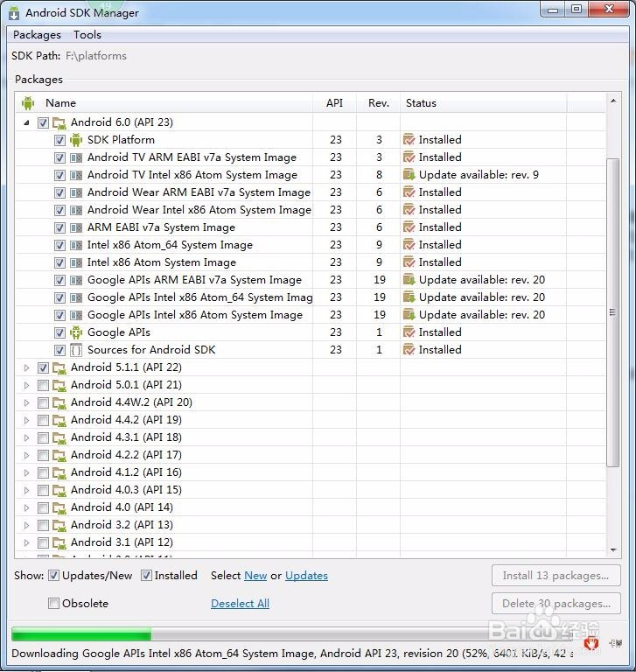Click the packages list vertical scrollbar thumb

click(x=613, y=312)
